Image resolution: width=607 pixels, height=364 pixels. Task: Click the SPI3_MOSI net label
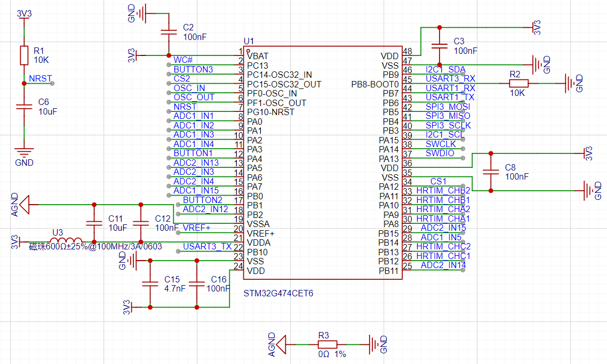448,107
